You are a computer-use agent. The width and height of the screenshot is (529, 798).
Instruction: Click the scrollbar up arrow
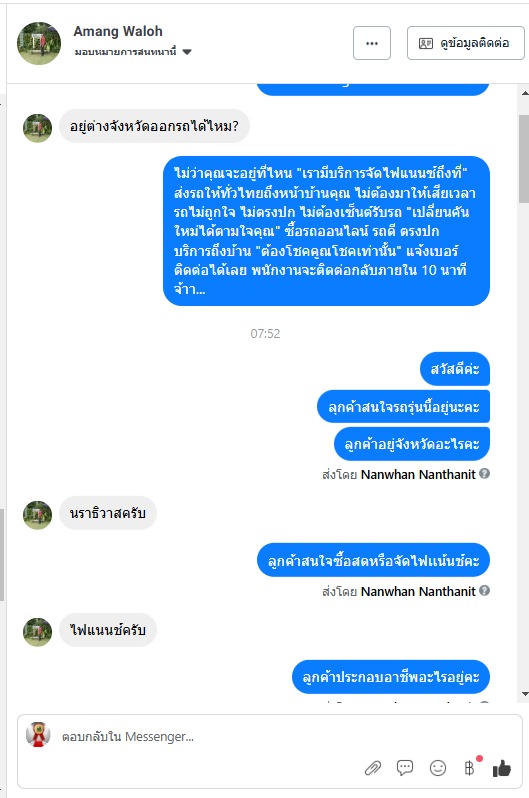[x=524, y=93]
